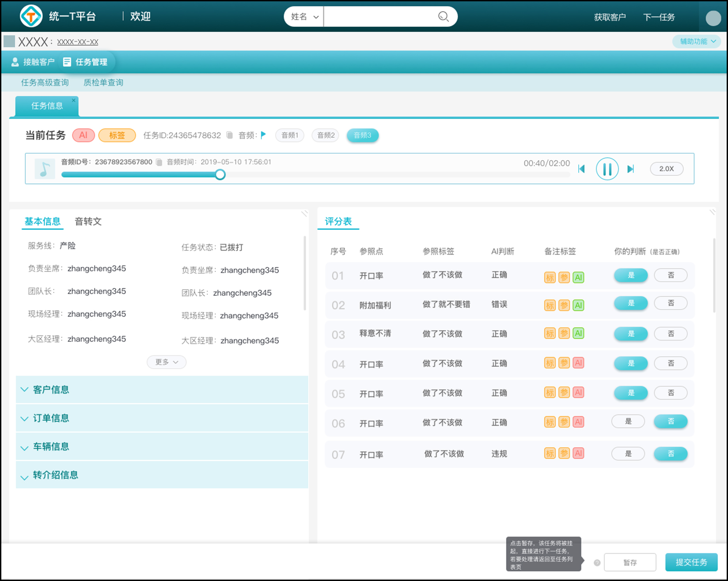Select 是 for row 06 judgment
The width and height of the screenshot is (728, 581).
[628, 422]
